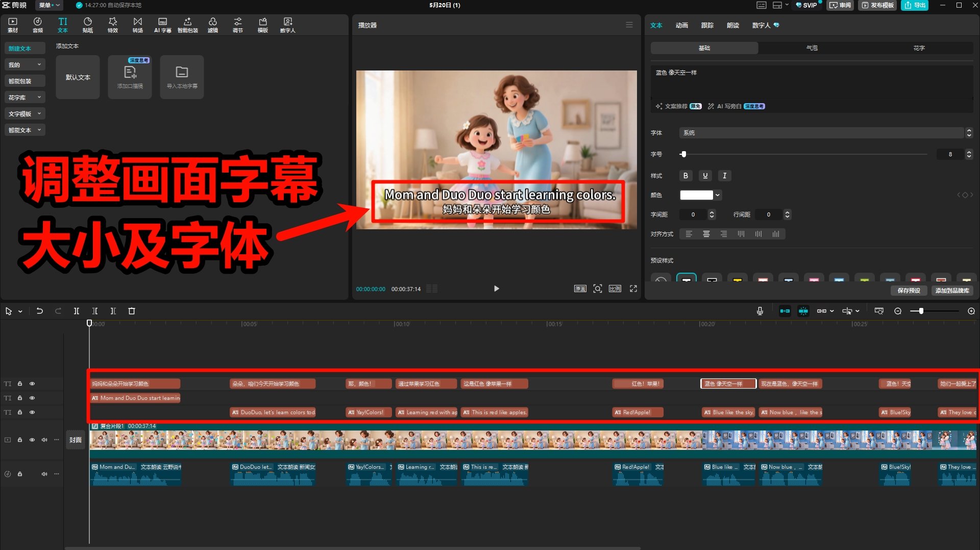Select the 特效 tool in the top toolbar
This screenshot has height=550, width=980.
pyautogui.click(x=112, y=24)
